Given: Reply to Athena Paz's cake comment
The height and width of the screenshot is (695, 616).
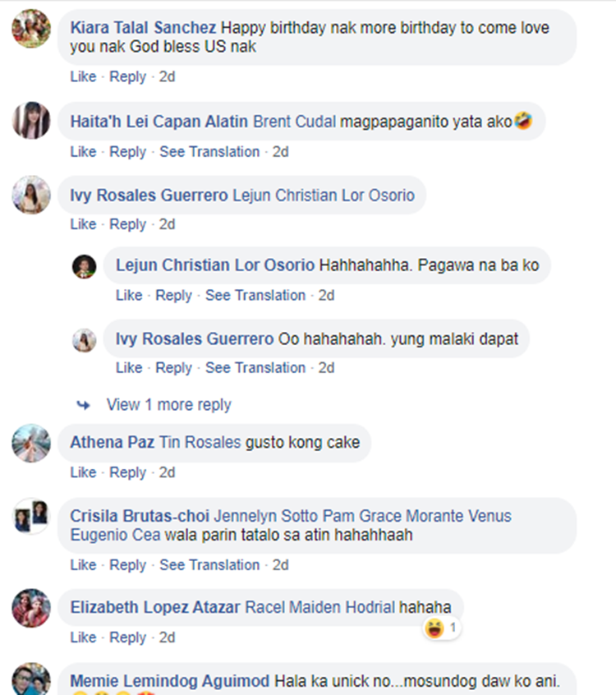Looking at the screenshot, I should [x=127, y=472].
